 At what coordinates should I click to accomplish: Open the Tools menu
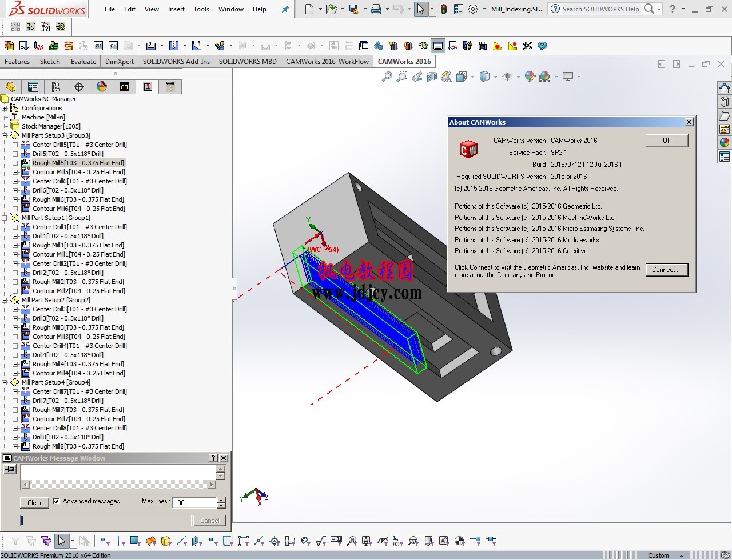point(201,9)
